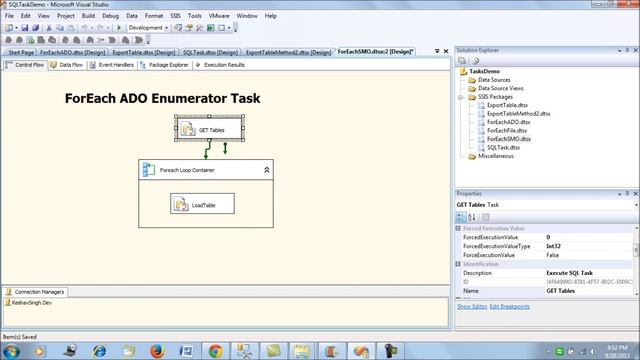Switch to the Execution Results tab
Screen dimensions: 640x360
220,65
